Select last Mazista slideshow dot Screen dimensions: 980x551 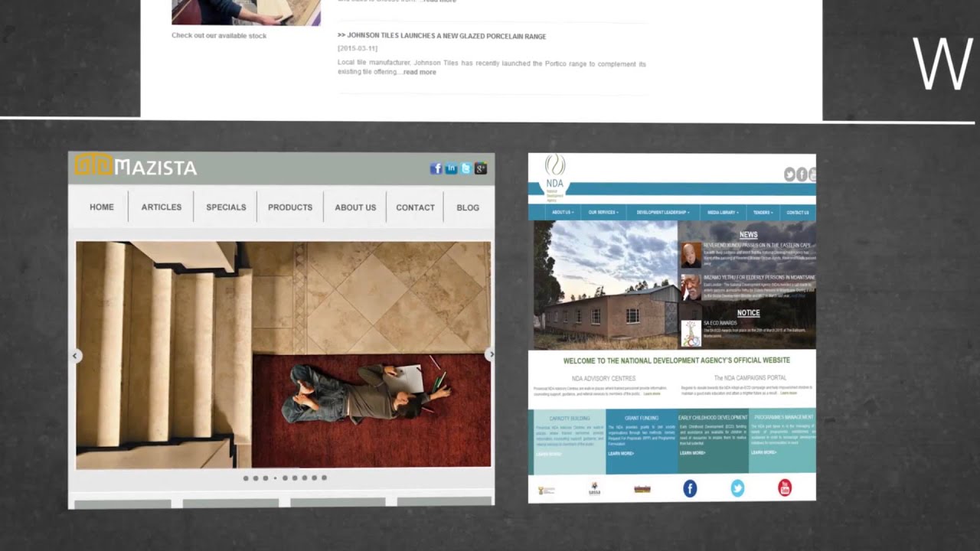click(324, 478)
